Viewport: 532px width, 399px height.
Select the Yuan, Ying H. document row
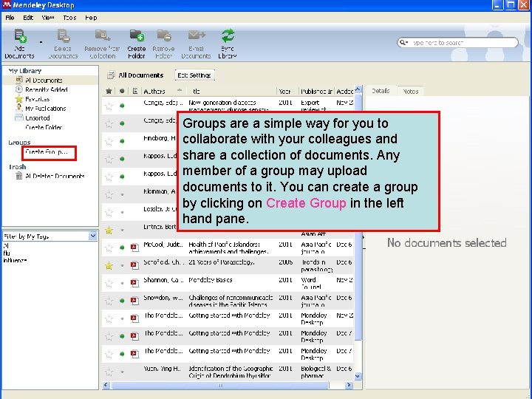228,372
